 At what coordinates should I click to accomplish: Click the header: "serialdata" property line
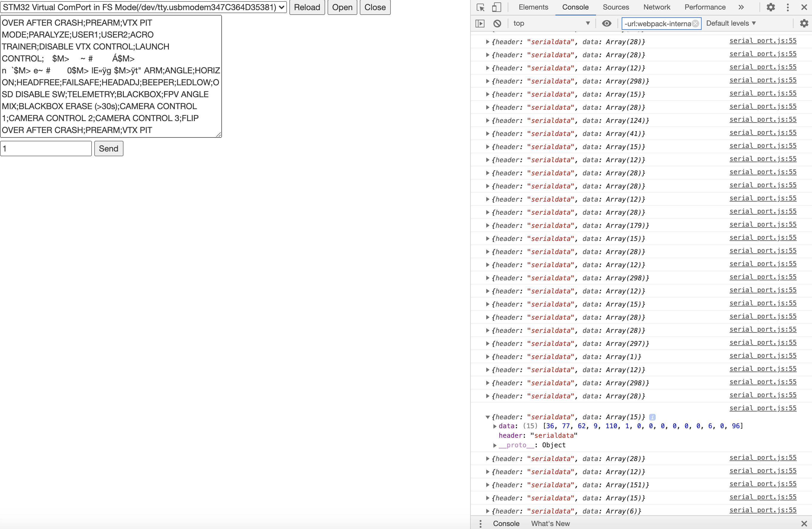[x=538, y=436]
